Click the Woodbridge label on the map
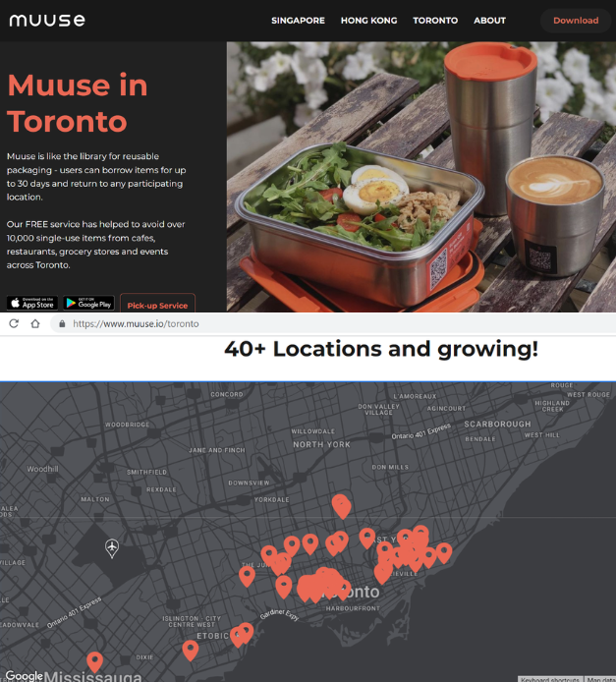616x682 pixels. (127, 425)
